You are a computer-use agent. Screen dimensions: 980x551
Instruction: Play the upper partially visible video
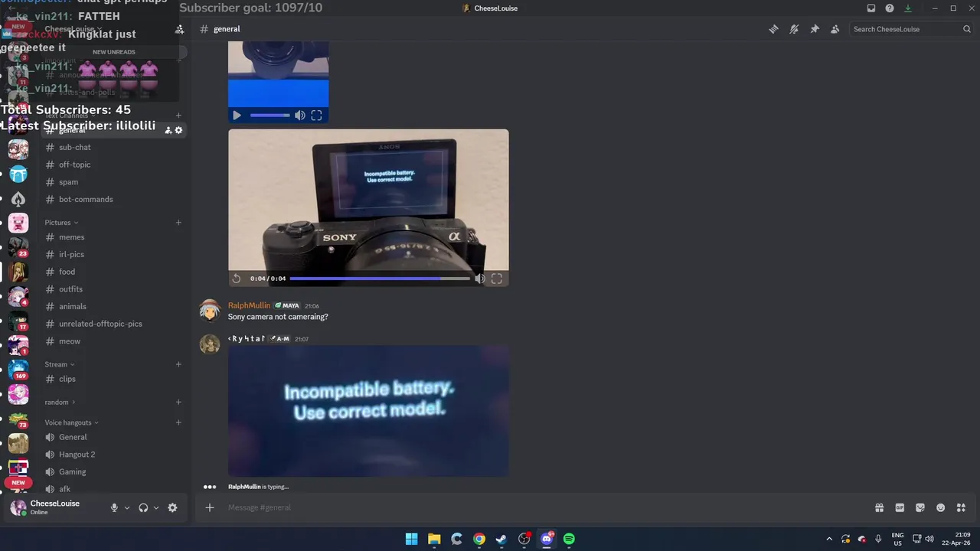click(237, 116)
